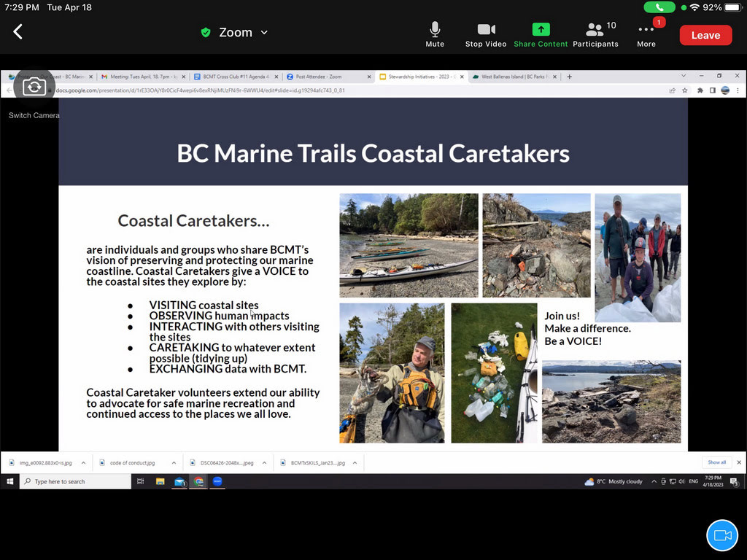Click Show all downloads
The image size is (747, 560).
[x=716, y=462]
